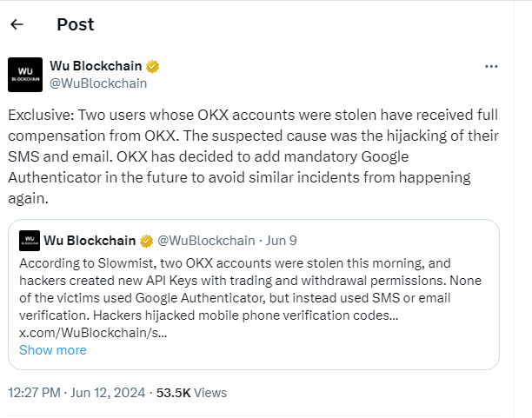Image resolution: width=532 pixels, height=418 pixels.
Task: Click the Post heading at the top
Action: [75, 24]
